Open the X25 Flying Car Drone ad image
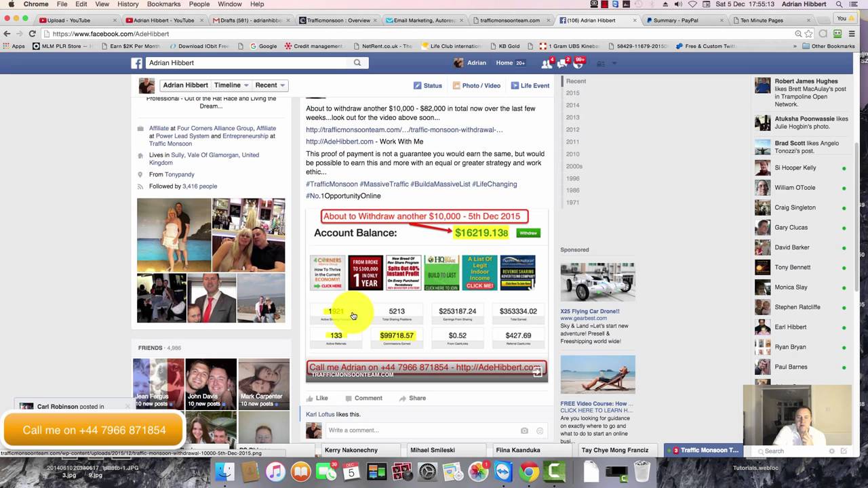Viewport: 868px width, 488px height. tap(597, 283)
